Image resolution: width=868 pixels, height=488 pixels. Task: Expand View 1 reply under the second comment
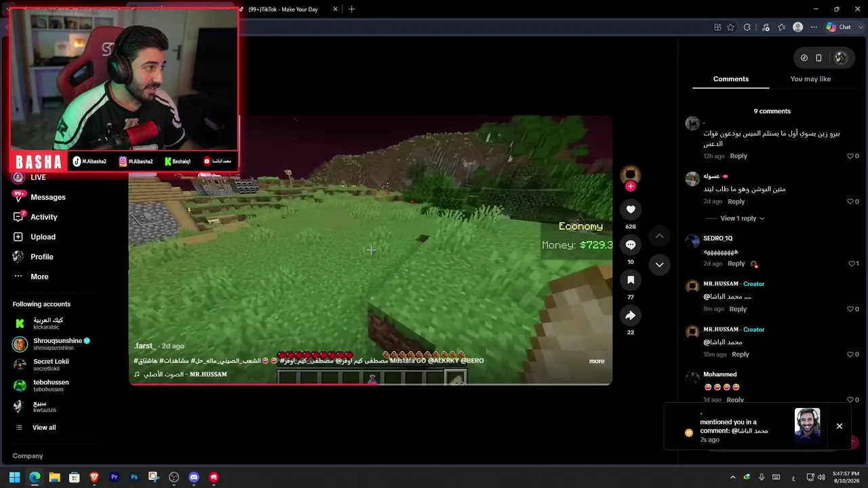pos(743,218)
